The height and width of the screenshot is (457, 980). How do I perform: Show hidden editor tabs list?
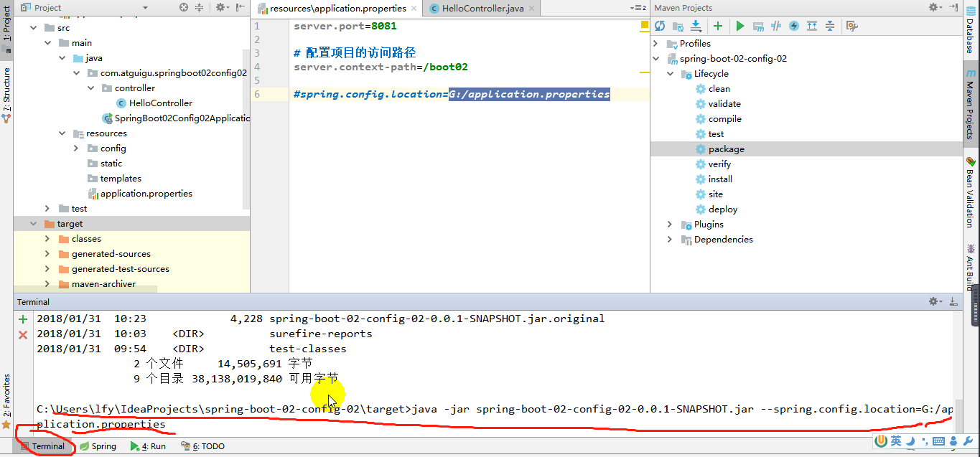pyautogui.click(x=638, y=8)
